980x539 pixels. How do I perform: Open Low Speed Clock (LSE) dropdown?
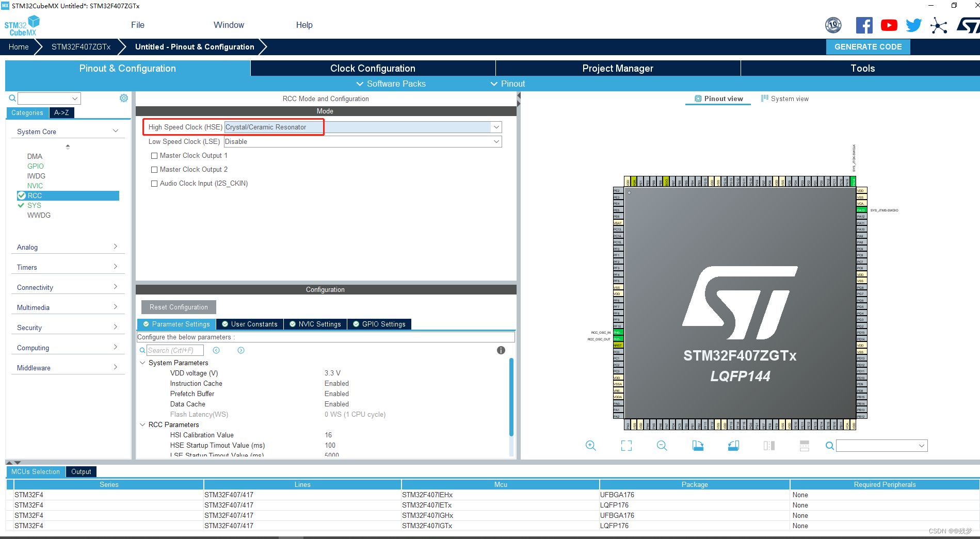496,141
